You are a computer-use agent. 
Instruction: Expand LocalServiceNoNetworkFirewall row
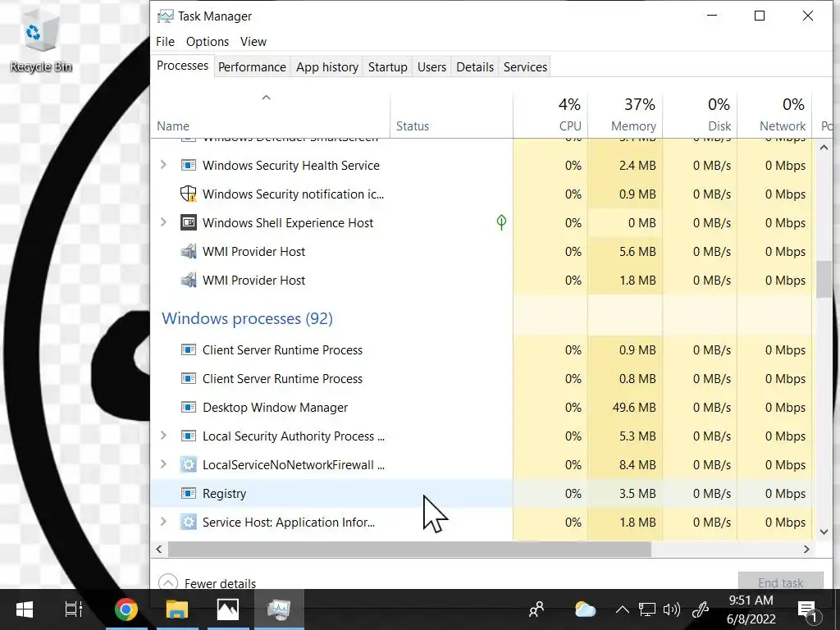click(x=164, y=464)
